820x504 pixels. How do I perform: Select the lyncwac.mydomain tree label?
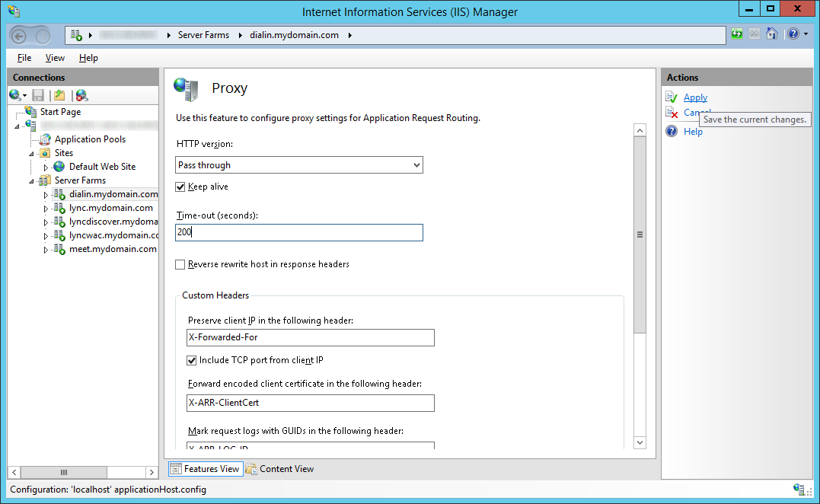[x=113, y=235]
